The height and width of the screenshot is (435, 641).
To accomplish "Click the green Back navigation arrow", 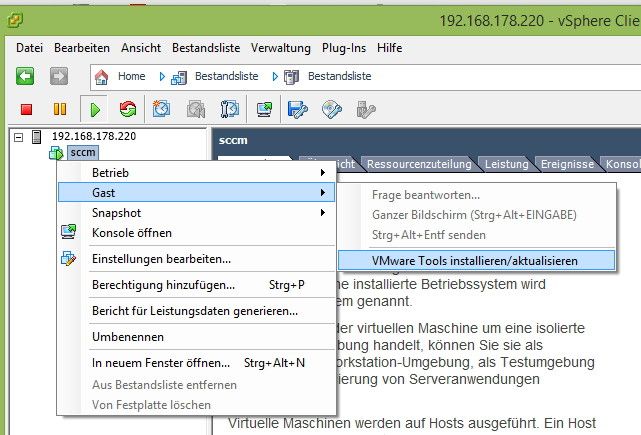I will 25,76.
